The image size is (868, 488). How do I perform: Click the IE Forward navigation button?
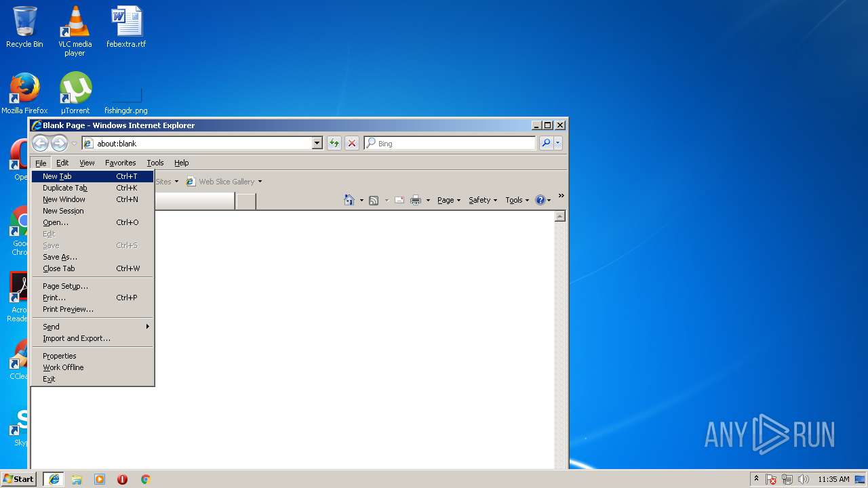pos(59,143)
